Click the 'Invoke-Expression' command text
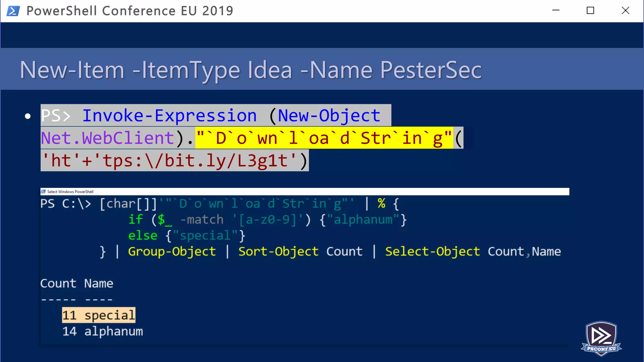This screenshot has width=644, height=362. (x=169, y=116)
